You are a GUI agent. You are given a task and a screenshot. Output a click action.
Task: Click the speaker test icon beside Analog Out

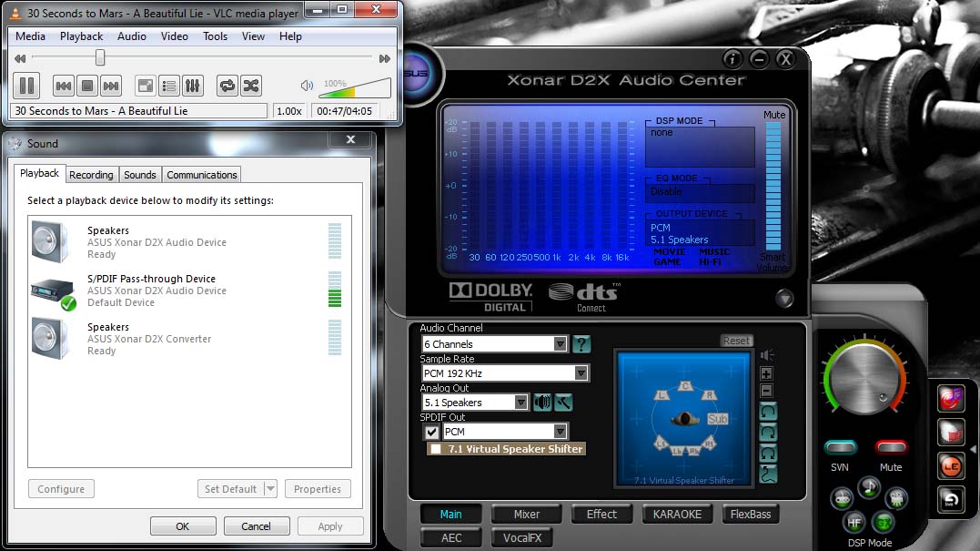[542, 403]
